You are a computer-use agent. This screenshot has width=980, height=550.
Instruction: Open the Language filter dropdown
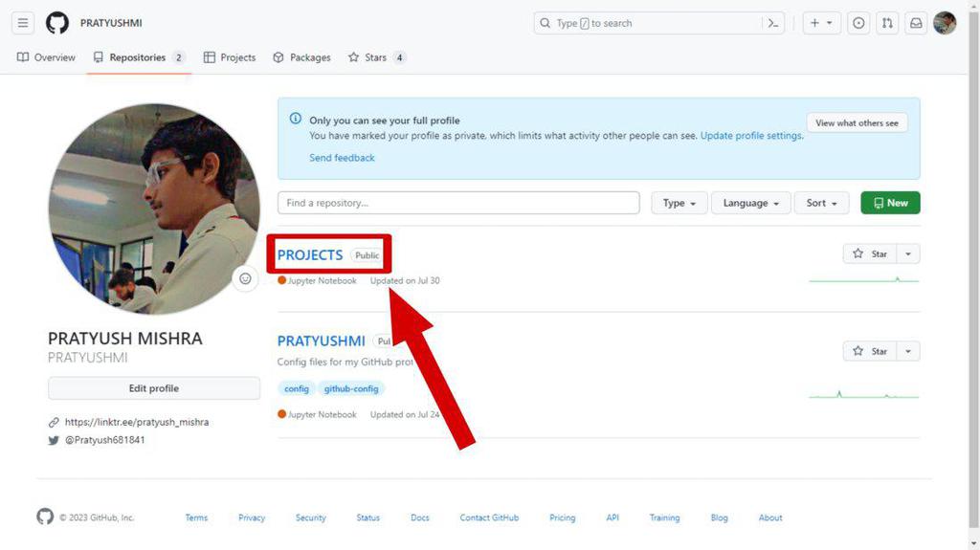750,203
